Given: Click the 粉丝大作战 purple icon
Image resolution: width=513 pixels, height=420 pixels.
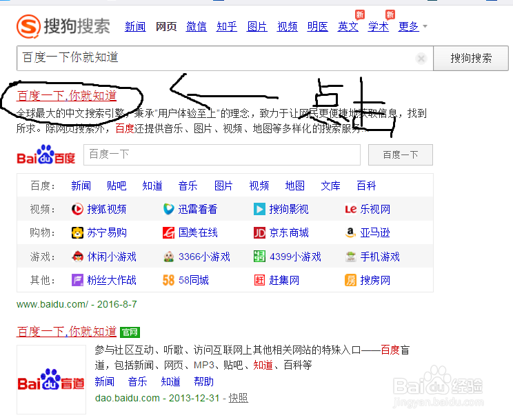Looking at the screenshot, I should [x=77, y=280].
